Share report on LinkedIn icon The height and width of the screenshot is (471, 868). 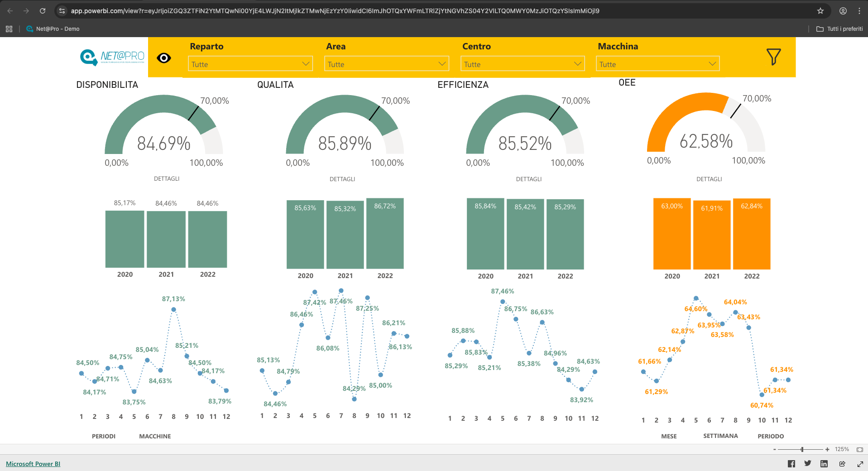(824, 464)
